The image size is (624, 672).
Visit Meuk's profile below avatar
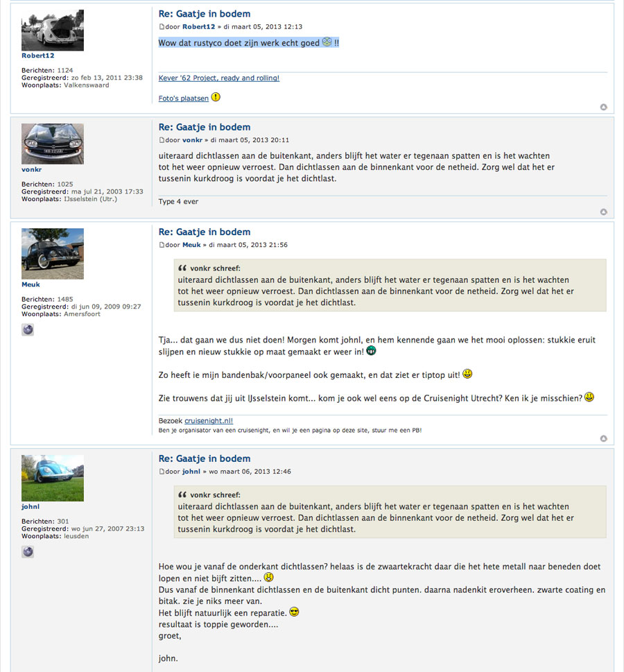pyautogui.click(x=31, y=284)
